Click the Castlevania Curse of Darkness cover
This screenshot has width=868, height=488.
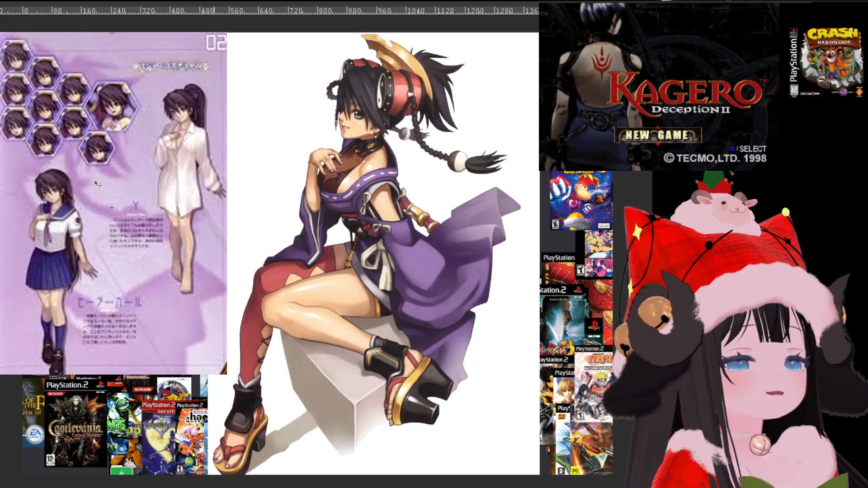point(75,429)
